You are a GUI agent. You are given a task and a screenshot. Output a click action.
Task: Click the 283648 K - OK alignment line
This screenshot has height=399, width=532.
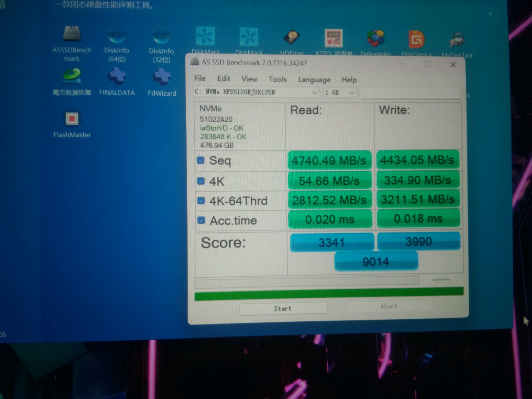pyautogui.click(x=223, y=137)
